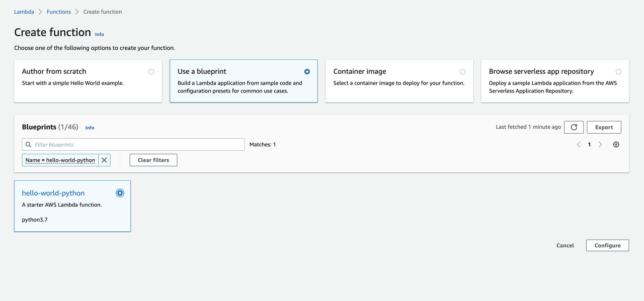
Task: Click the Configure button
Action: pyautogui.click(x=607, y=245)
